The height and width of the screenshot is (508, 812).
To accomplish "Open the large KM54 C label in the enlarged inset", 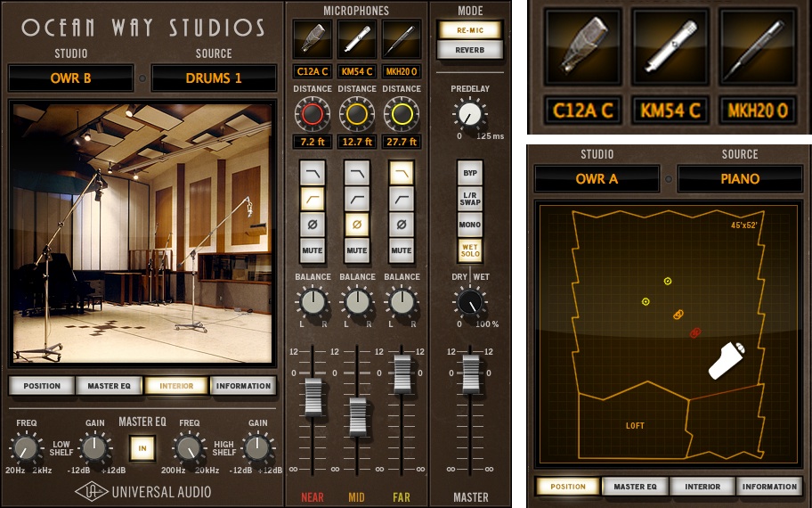I will (670, 110).
